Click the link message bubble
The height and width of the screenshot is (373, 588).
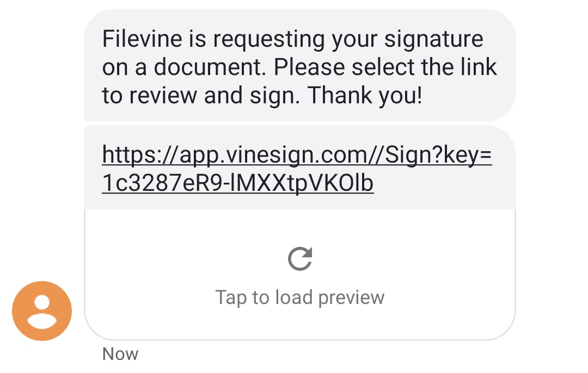299,167
